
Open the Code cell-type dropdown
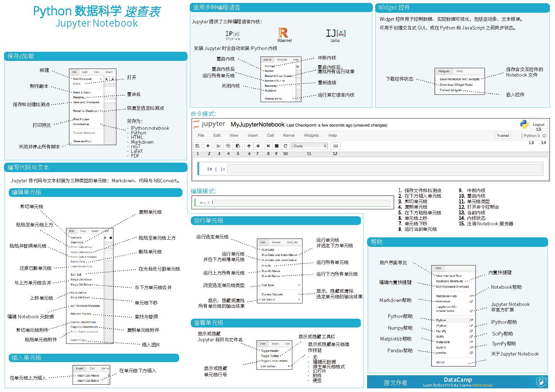[309, 146]
